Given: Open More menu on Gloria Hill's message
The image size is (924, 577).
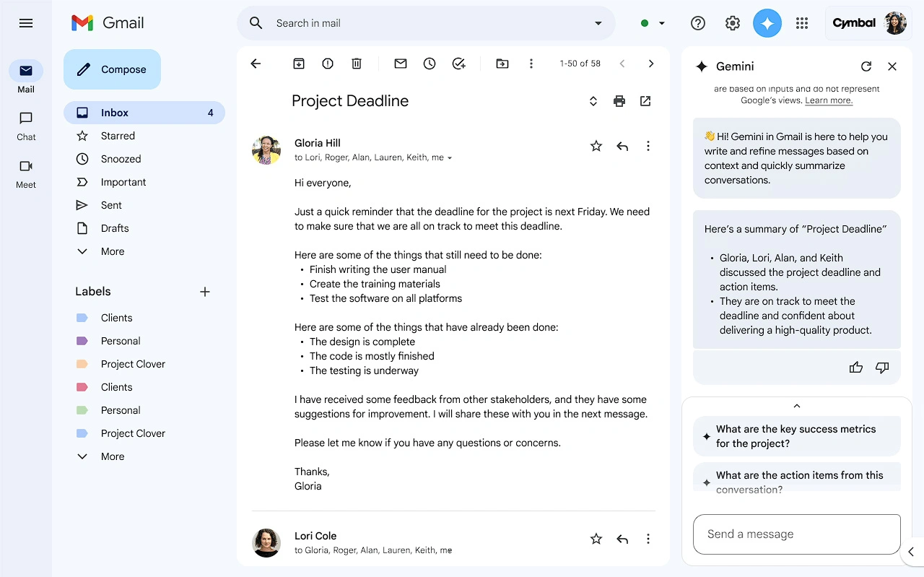Looking at the screenshot, I should tap(648, 146).
